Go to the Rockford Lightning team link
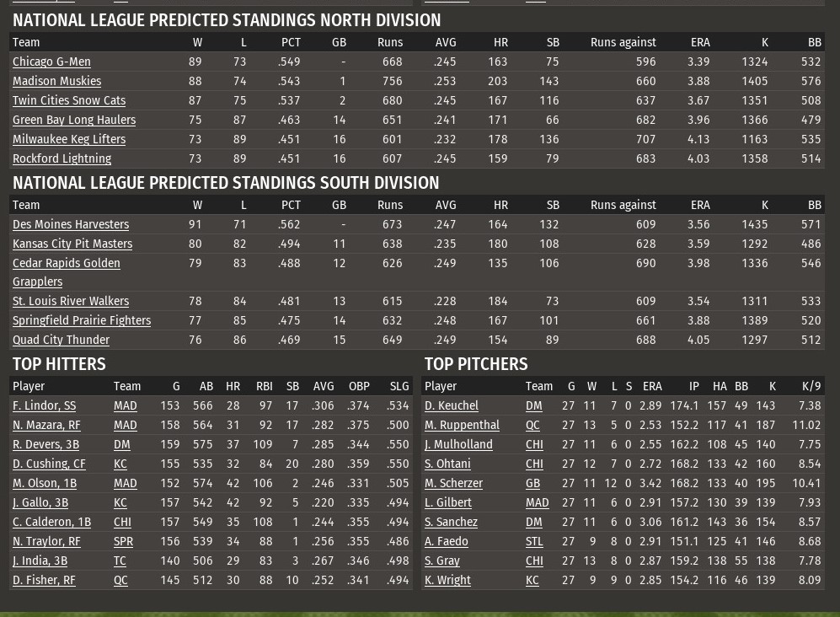This screenshot has height=617, width=840. coord(62,158)
